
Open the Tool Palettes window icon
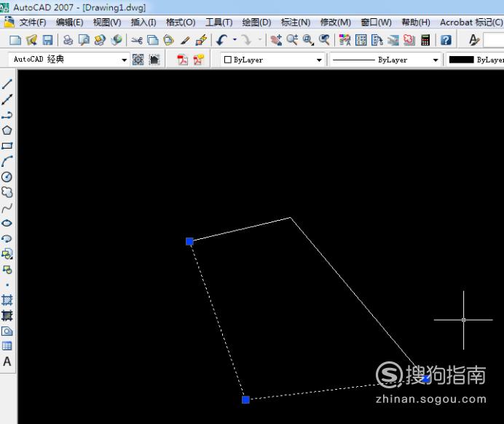pos(377,40)
